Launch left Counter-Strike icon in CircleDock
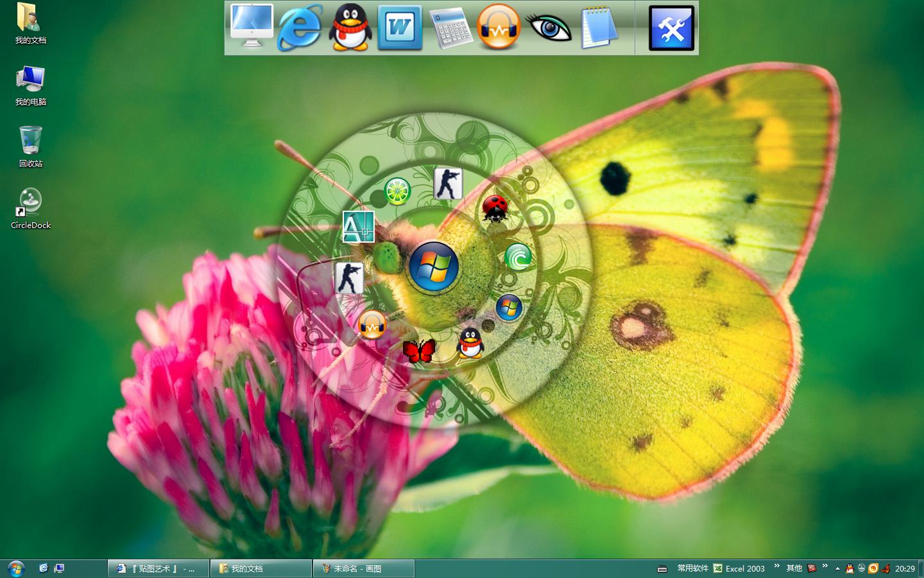The image size is (924, 578). click(x=350, y=278)
